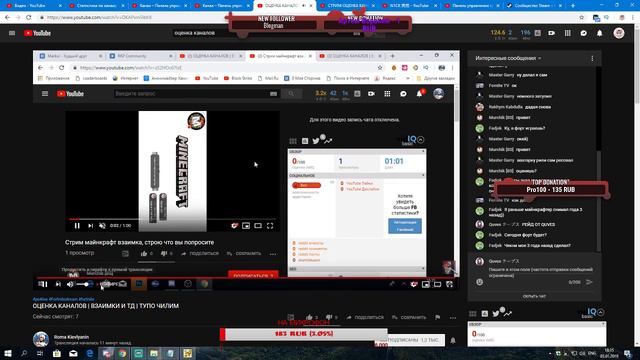Open the Roma Kievlyanin channel name link
Viewport: 640px width, 360px height.
coord(71,337)
